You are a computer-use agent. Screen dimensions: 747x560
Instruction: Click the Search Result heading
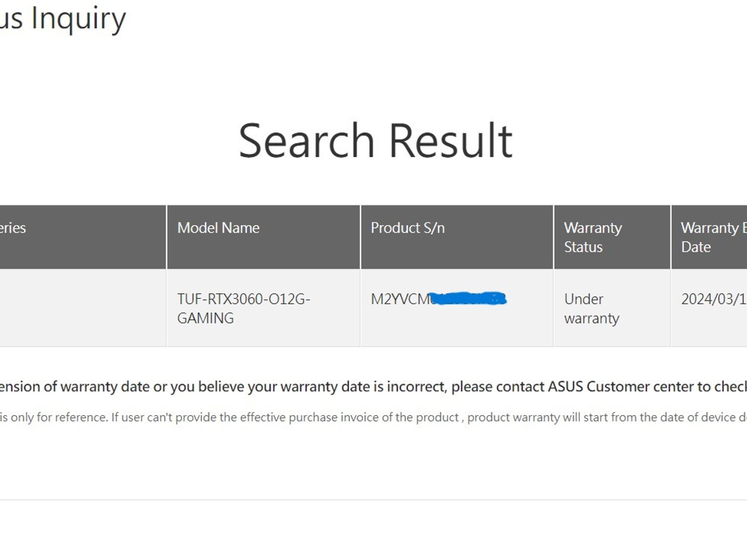375,141
